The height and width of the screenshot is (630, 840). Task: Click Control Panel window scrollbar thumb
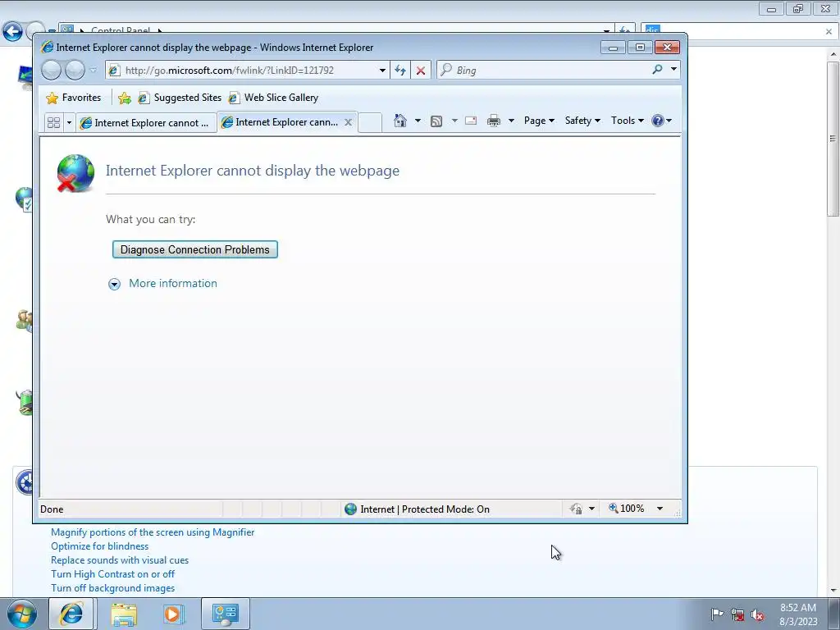[833, 138]
